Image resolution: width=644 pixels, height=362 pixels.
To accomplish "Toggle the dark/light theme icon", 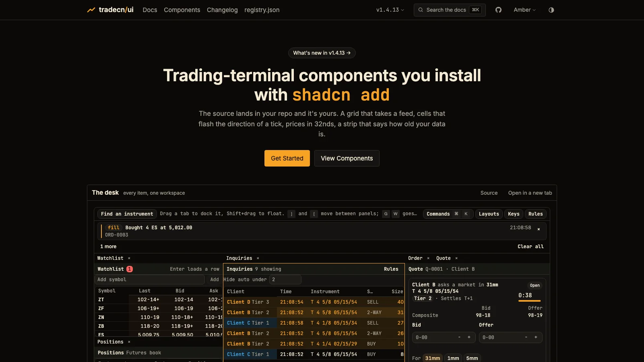I will click(x=551, y=10).
